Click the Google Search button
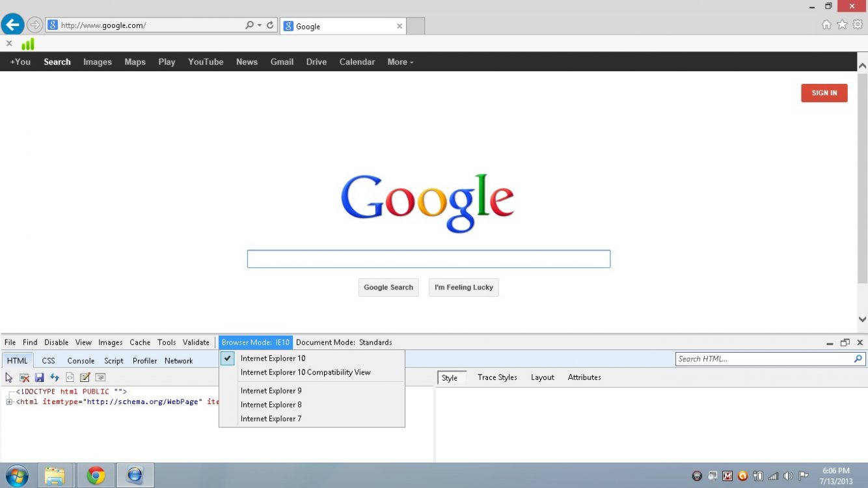 click(x=388, y=288)
